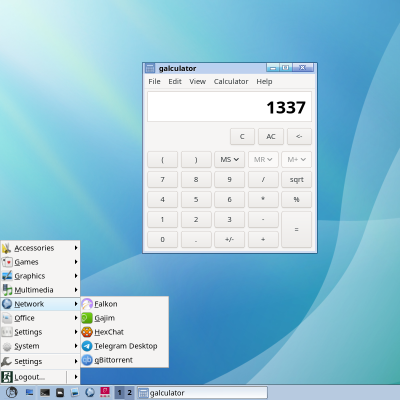This screenshot has height=400, width=400.
Task: Launch Falkon browser from Network submenu
Action: click(124, 304)
